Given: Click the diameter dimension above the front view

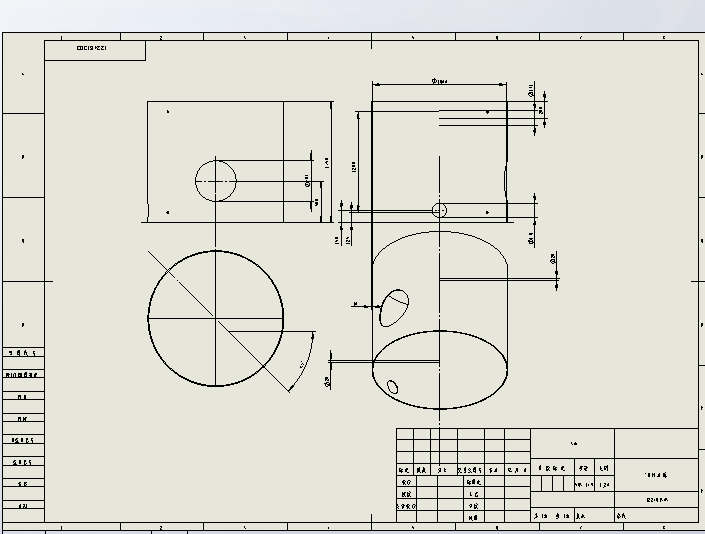Looking at the screenshot, I should point(439,82).
